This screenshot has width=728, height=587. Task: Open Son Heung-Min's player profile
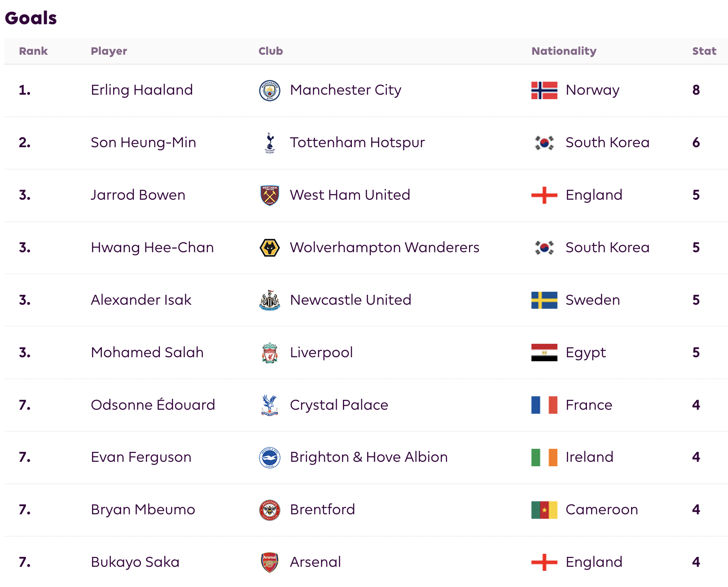click(143, 143)
